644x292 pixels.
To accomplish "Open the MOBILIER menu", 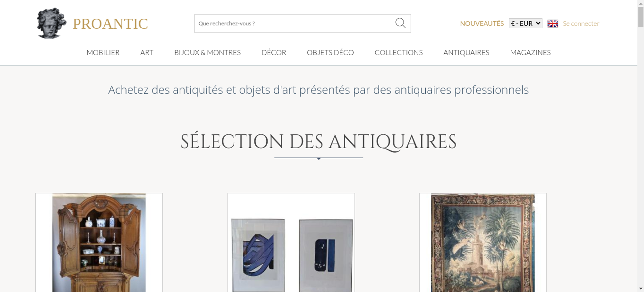I will (x=103, y=52).
